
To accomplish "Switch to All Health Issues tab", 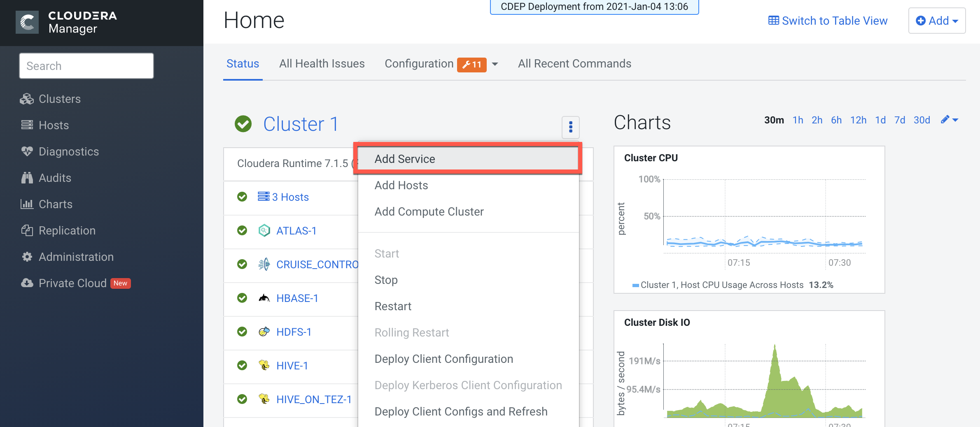I will coord(322,64).
